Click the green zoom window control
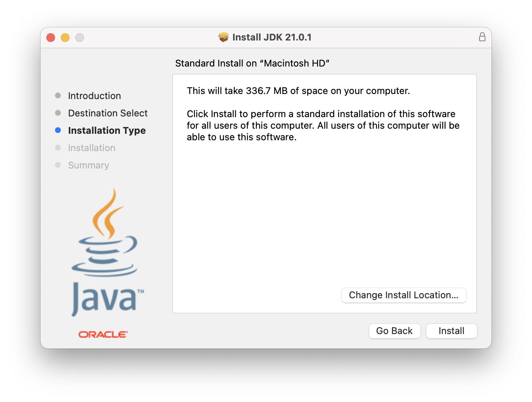The width and height of the screenshot is (532, 402). point(79,37)
